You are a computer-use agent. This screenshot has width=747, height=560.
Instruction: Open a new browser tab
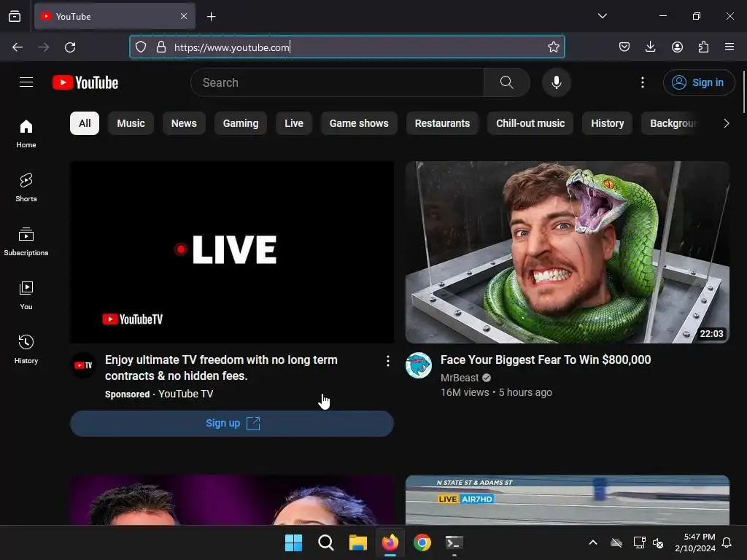coord(211,17)
